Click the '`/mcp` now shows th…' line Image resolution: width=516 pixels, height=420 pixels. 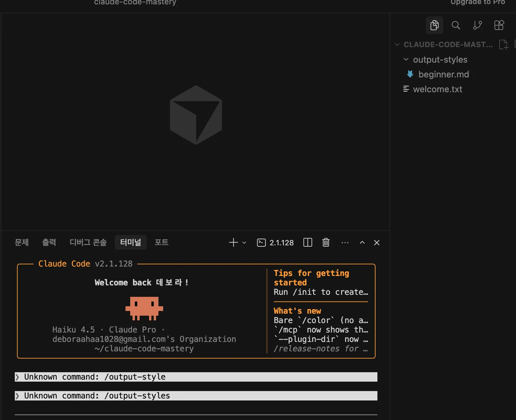coord(321,330)
